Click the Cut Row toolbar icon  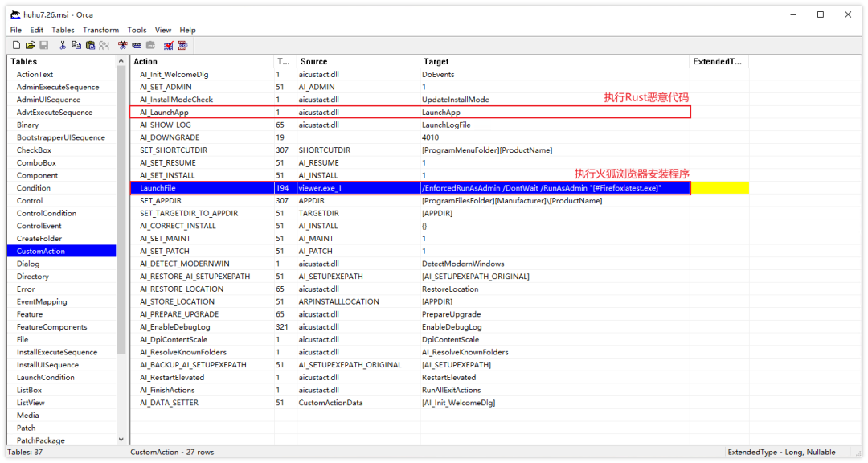122,45
